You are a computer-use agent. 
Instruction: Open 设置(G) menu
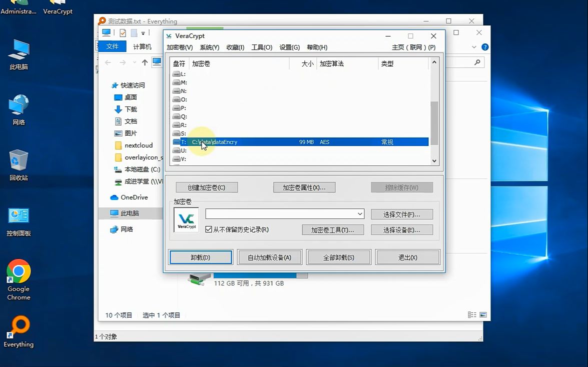tap(290, 47)
